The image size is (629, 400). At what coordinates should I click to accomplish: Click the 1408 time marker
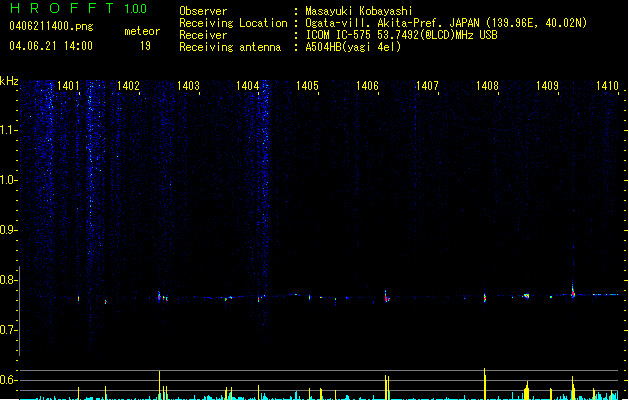coord(487,86)
